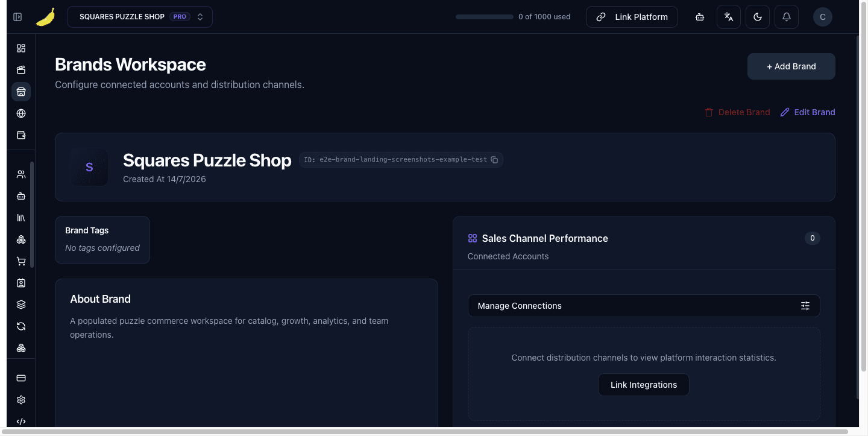Open the wallet icon in sidebar
Viewport: 868px width, 436px height.
pyautogui.click(x=21, y=135)
